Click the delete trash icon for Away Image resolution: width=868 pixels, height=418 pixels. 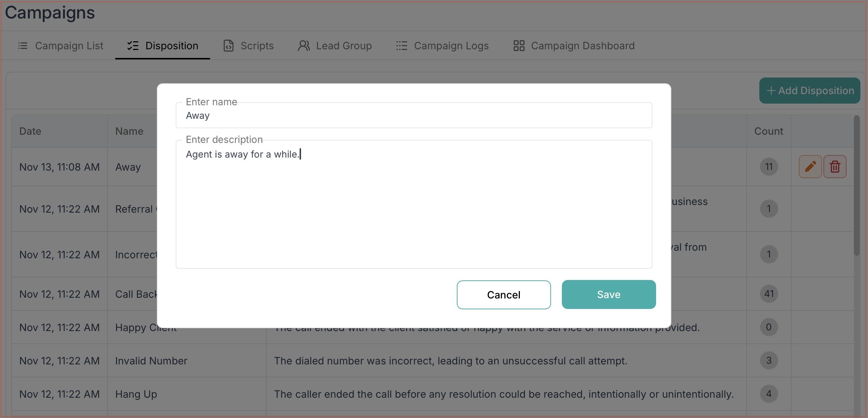click(835, 167)
